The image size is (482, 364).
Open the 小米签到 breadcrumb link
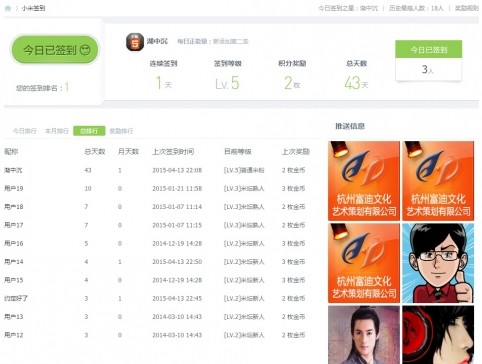(33, 8)
